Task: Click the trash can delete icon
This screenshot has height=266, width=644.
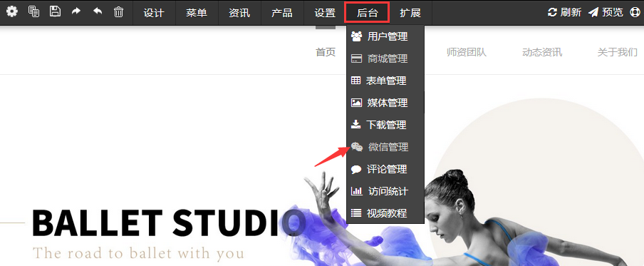Action: tap(119, 11)
